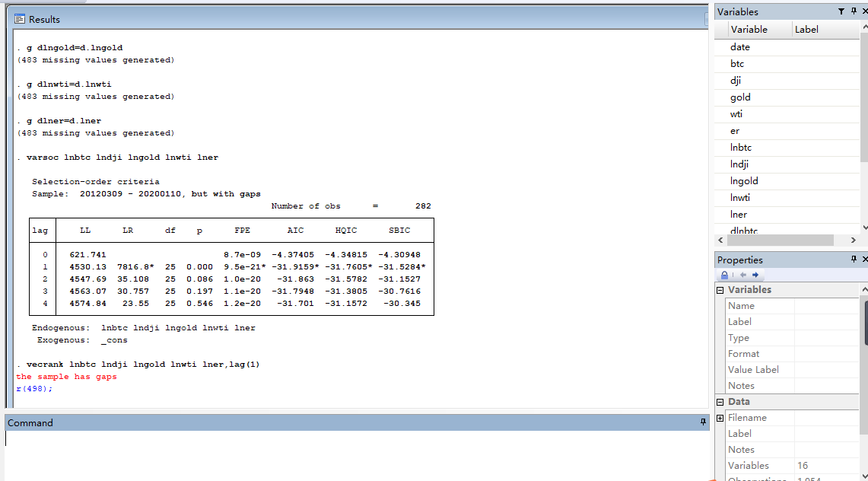Click the varsoc command line in Results

[122, 158]
